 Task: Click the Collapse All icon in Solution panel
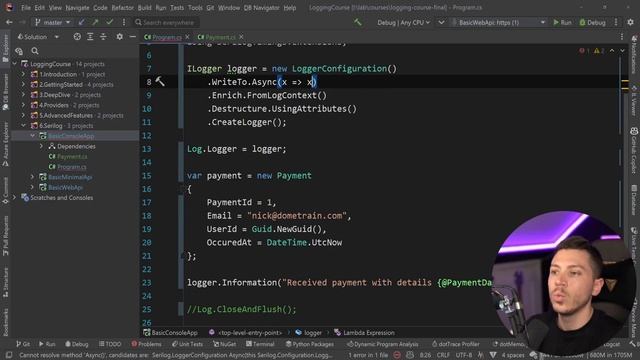click(x=103, y=37)
